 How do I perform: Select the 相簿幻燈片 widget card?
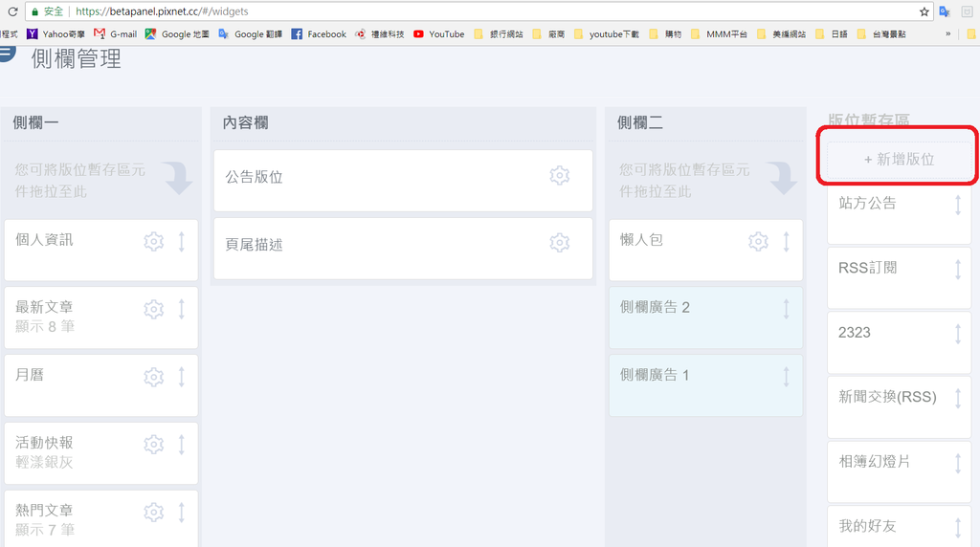(899, 472)
